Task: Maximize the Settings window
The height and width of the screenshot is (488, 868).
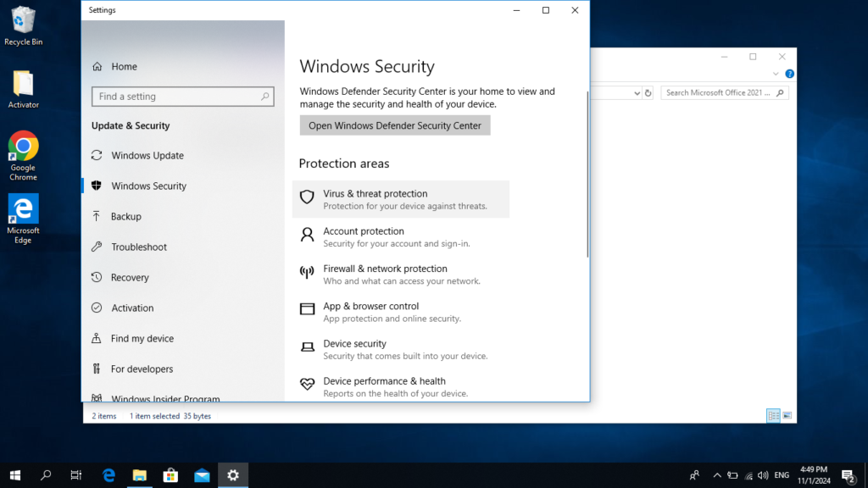Action: [546, 10]
